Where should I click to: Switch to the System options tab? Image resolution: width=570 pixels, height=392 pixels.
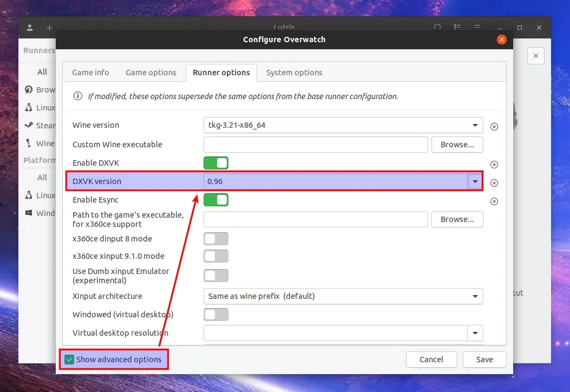click(294, 73)
